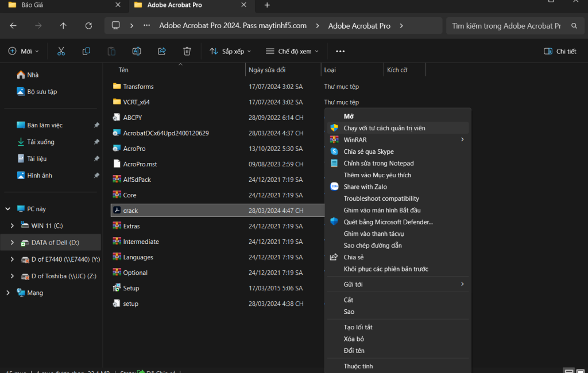Open a new tab with plus button

click(267, 5)
